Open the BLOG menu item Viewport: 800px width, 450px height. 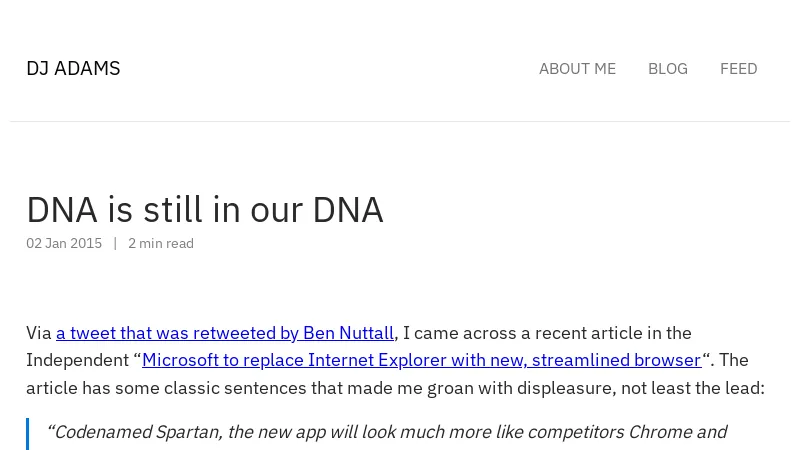point(667,69)
